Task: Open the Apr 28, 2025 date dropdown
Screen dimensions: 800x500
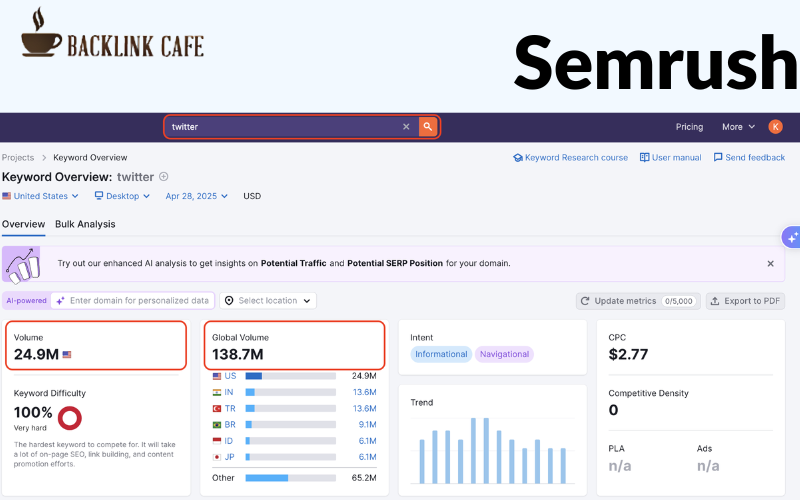Action: click(x=196, y=196)
